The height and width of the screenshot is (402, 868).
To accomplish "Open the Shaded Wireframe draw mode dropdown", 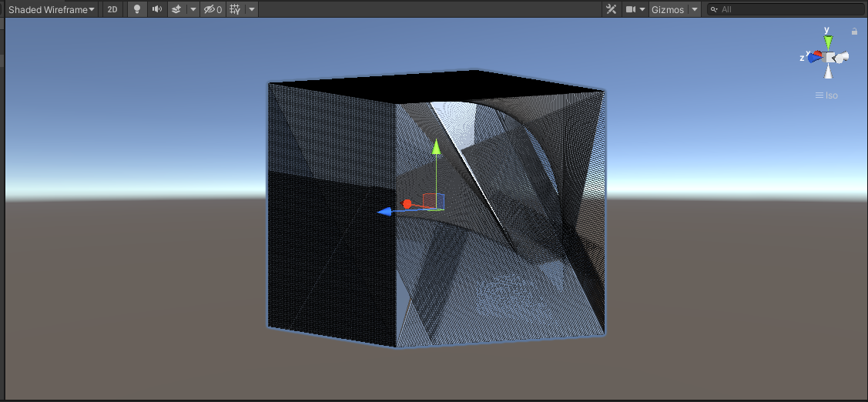I will click(51, 9).
